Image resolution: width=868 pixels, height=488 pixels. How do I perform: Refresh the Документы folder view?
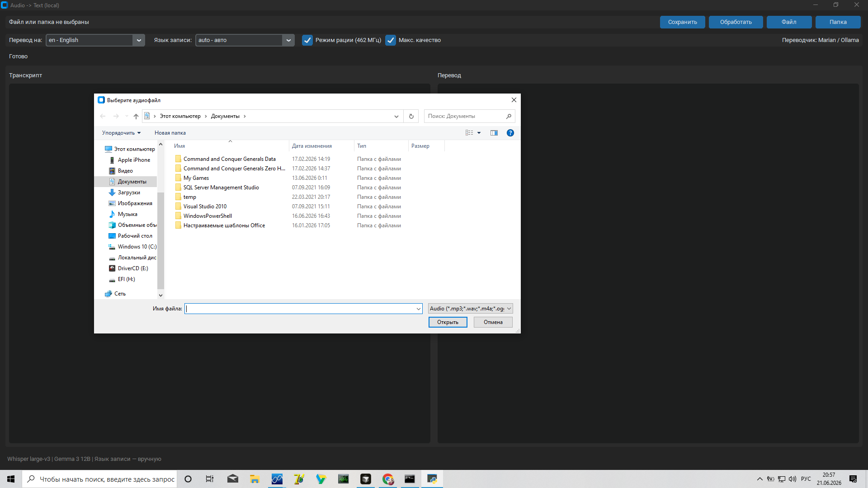411,116
